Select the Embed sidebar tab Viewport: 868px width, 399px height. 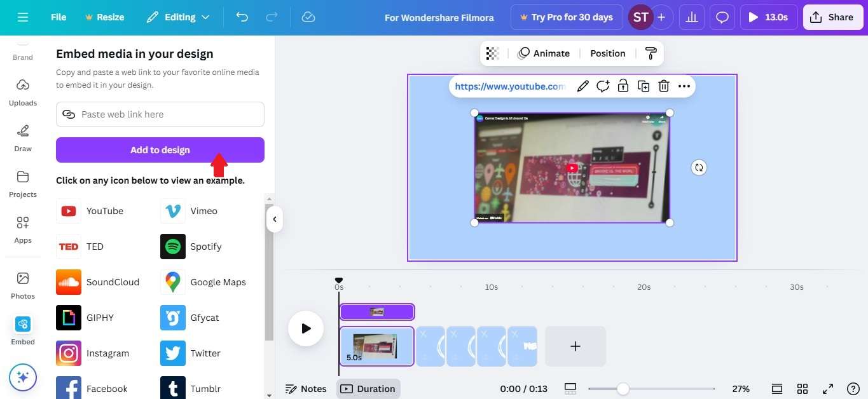[x=23, y=331]
